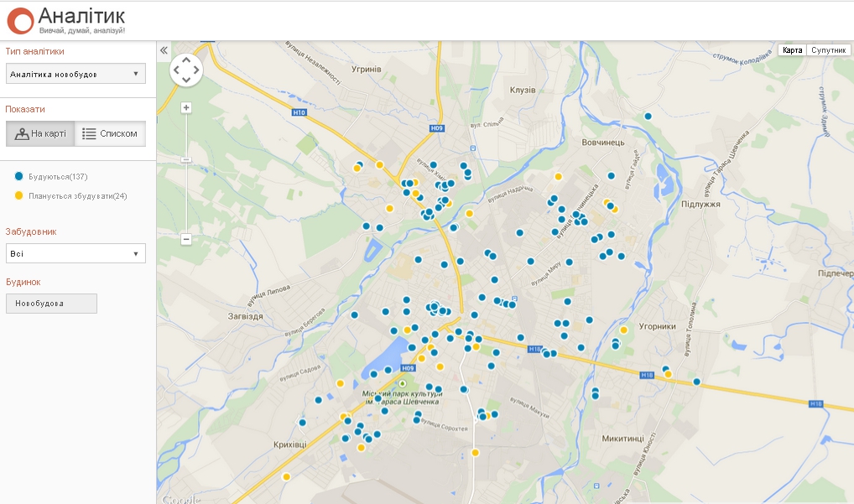Switch view to Списком
The width and height of the screenshot is (854, 504).
(110, 133)
